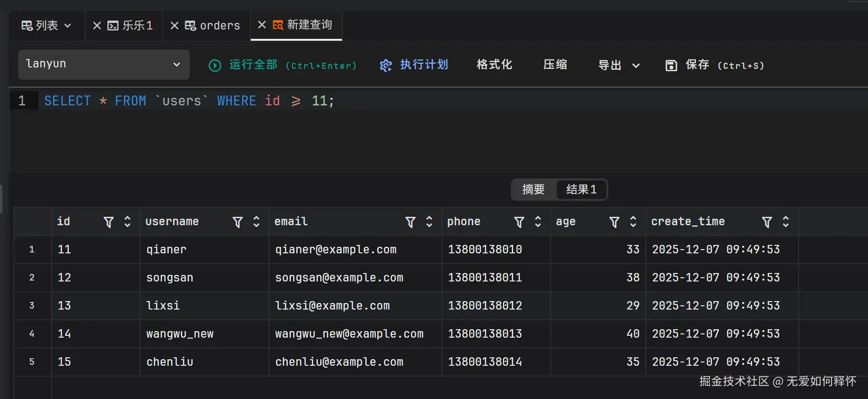This screenshot has height=399, width=868.
Task: Select age cell 40
Action: coord(598,334)
